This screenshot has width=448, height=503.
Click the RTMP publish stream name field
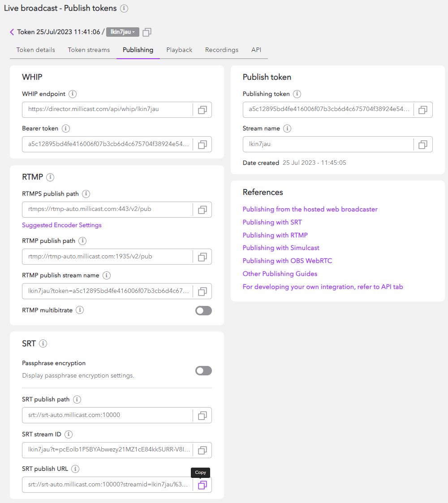coord(108,291)
